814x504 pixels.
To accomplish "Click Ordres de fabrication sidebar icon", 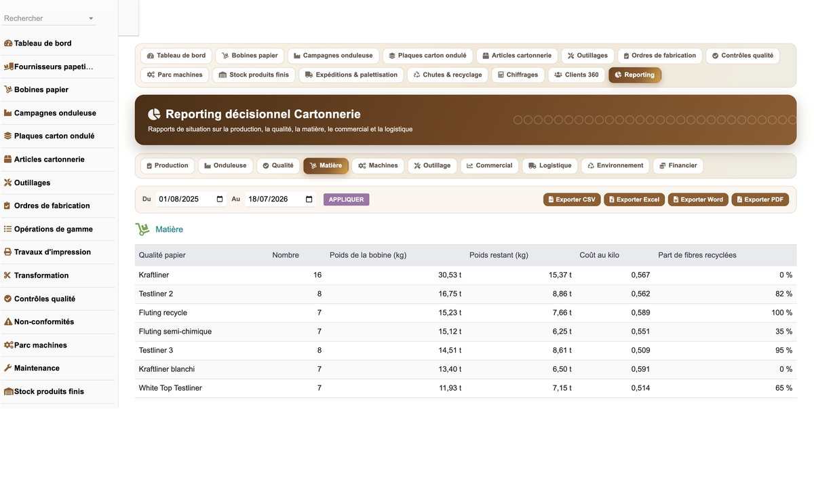I will click(x=8, y=206).
